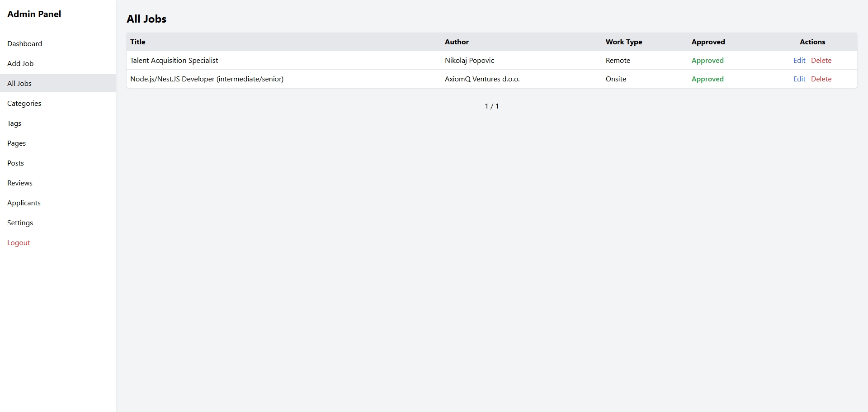Viewport: 868px width, 412px height.
Task: Open Settings from sidebar
Action: [20, 223]
